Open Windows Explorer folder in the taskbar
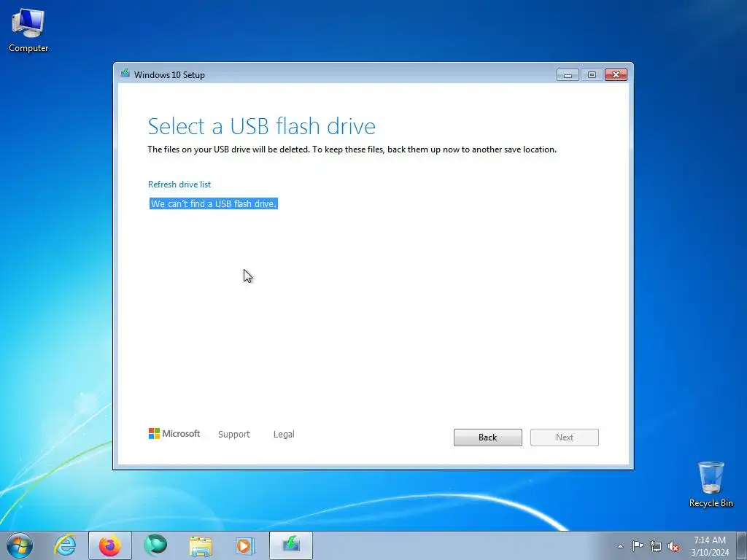747x560 pixels. click(x=201, y=545)
